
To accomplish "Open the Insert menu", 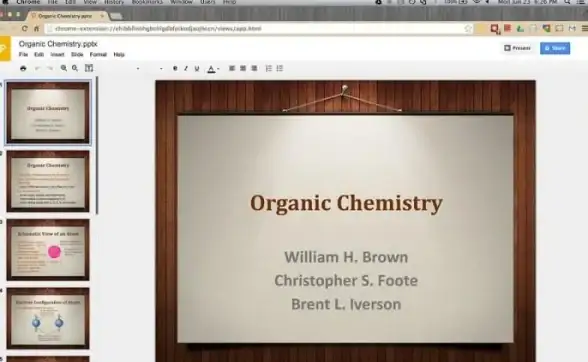I will [x=57, y=54].
